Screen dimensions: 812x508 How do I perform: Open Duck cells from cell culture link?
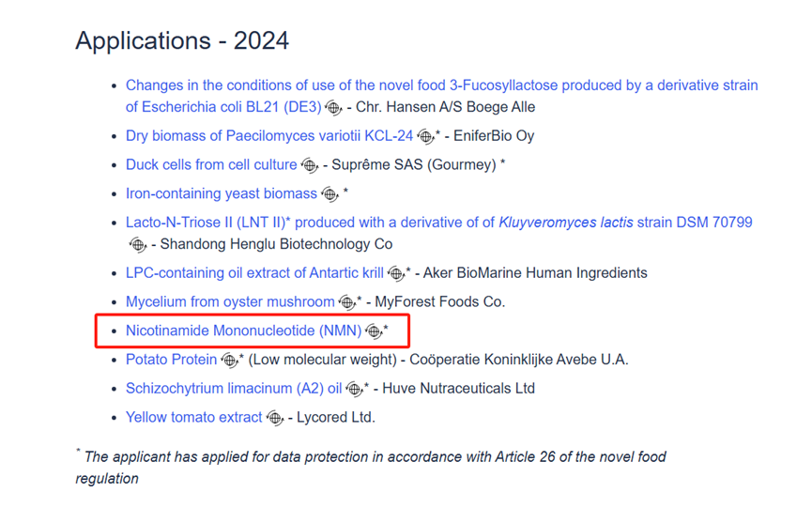click(x=211, y=164)
